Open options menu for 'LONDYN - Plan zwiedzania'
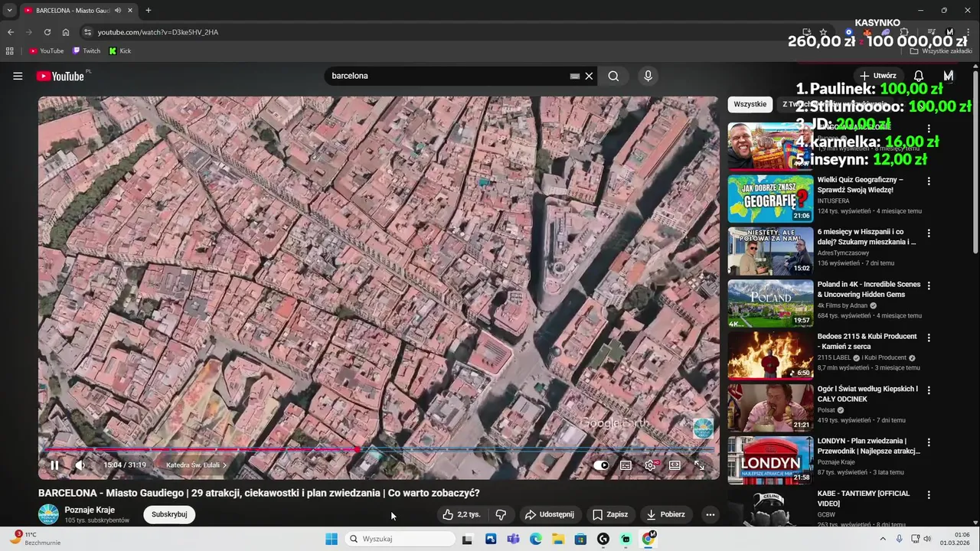 click(x=929, y=442)
